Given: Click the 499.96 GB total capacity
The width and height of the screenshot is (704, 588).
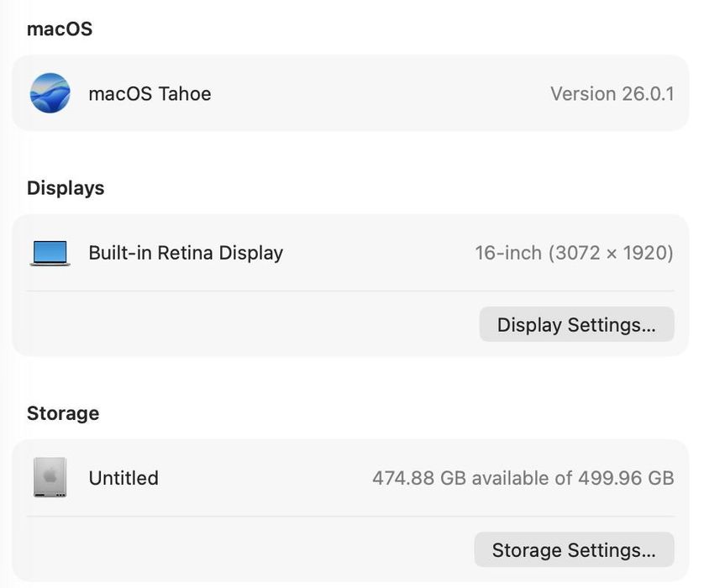Looking at the screenshot, I should coord(626,478).
